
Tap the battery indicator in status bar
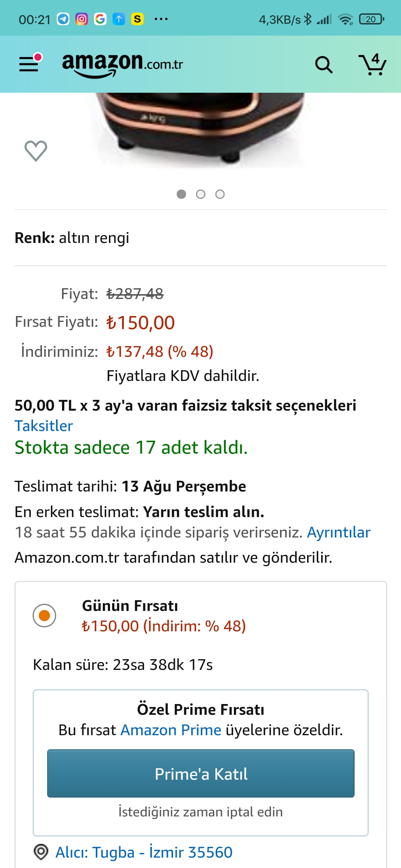[x=371, y=19]
